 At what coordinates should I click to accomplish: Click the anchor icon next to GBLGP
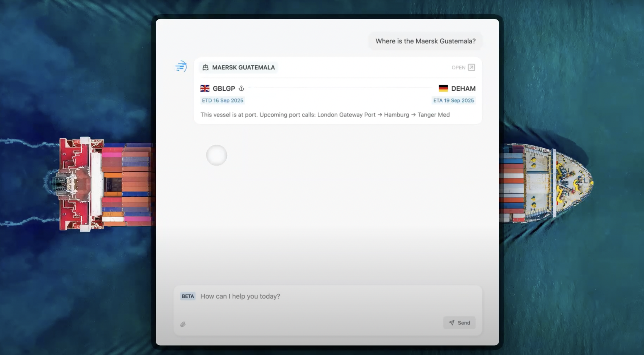pos(242,88)
